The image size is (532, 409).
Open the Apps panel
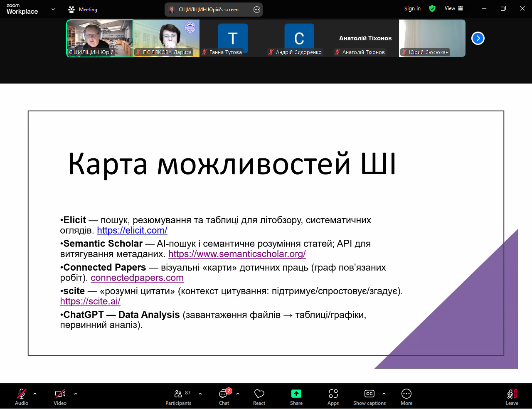click(333, 397)
